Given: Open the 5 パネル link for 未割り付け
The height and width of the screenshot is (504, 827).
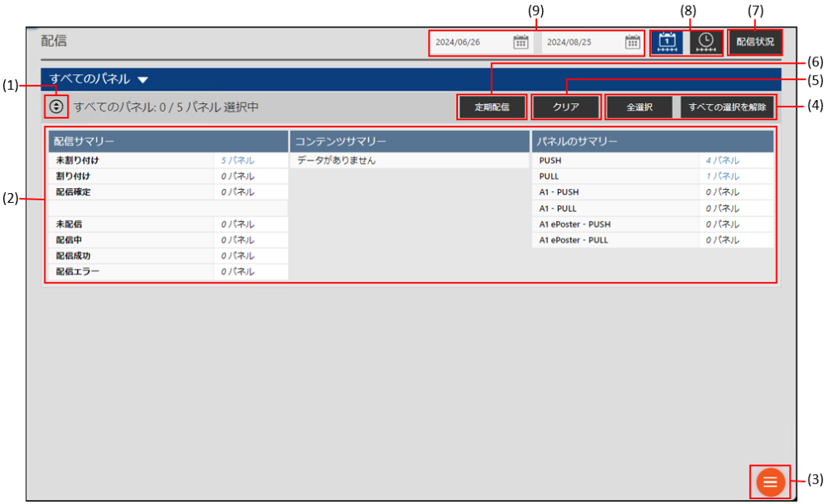Looking at the screenshot, I should (x=237, y=161).
